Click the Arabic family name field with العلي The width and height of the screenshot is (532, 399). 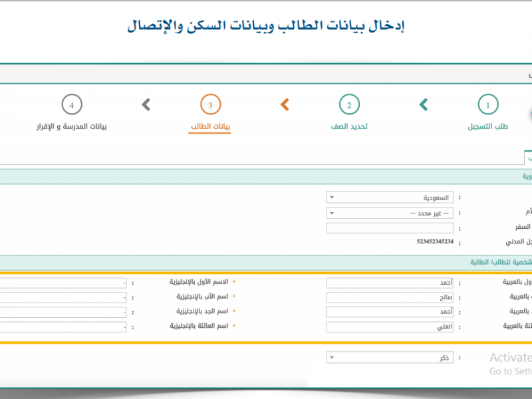pos(390,327)
